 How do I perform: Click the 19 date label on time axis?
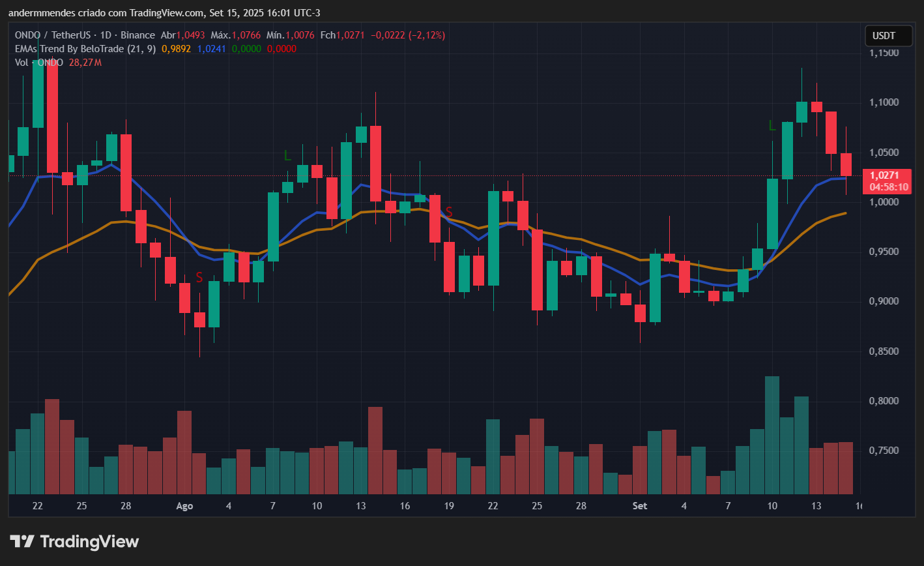pos(448,506)
